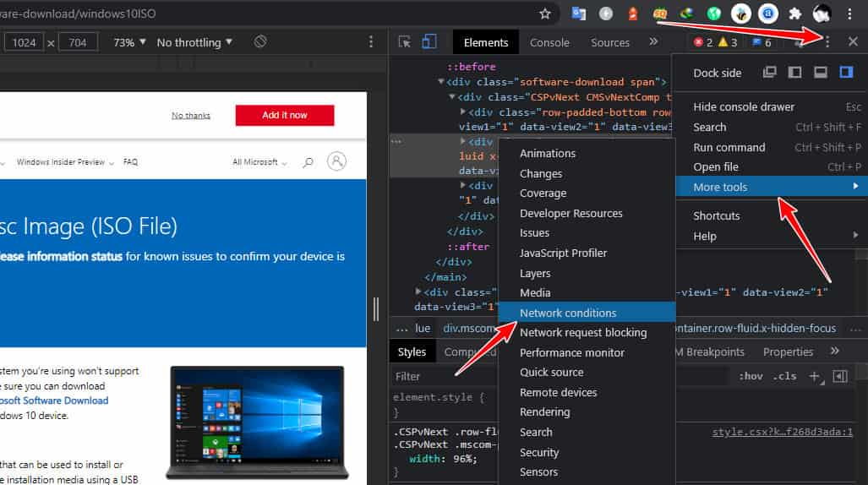Collapse the CSPvNext CMSvNextComp div node

point(451,97)
